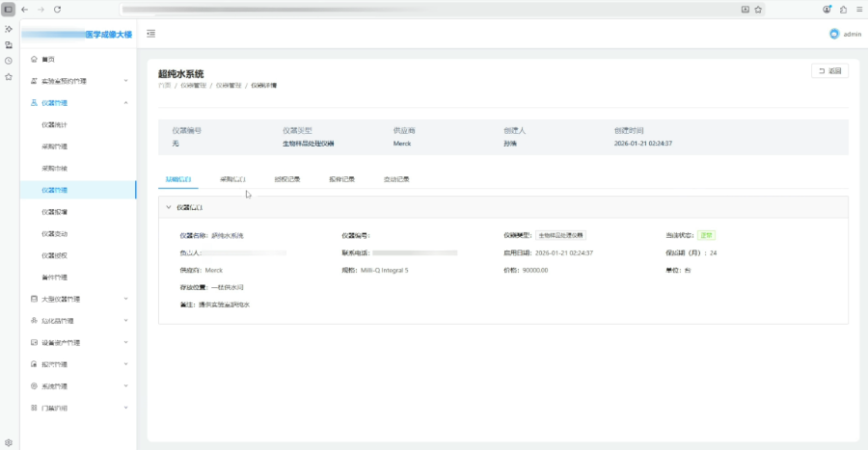The width and height of the screenshot is (868, 450).
Task: Bookmark the page using the star in the address bar
Action: click(758, 10)
